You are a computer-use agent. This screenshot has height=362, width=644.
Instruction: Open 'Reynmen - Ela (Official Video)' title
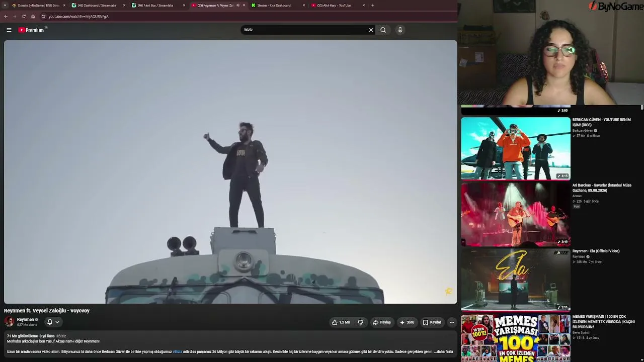click(x=596, y=251)
